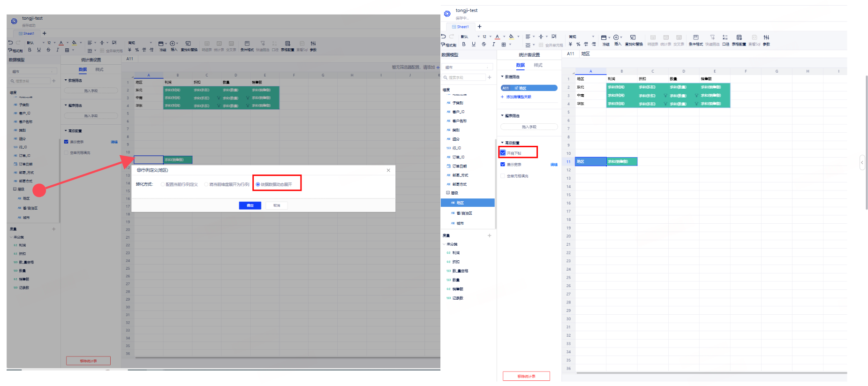Click the 添加跨模型关联 link
Screen dimensions: 868x386
point(518,97)
